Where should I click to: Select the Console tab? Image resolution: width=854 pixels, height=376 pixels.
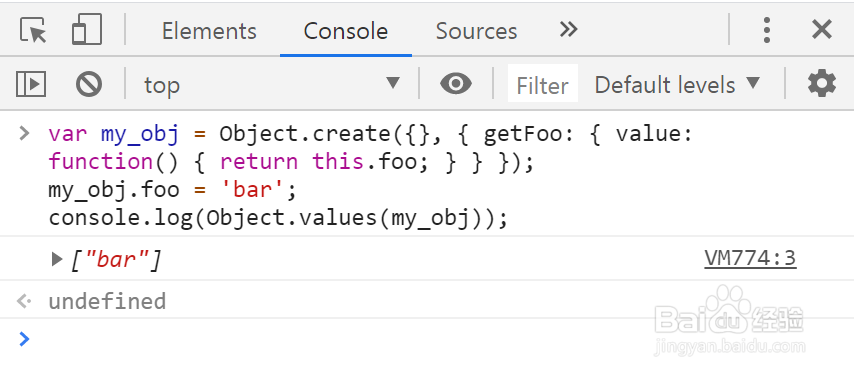click(346, 31)
